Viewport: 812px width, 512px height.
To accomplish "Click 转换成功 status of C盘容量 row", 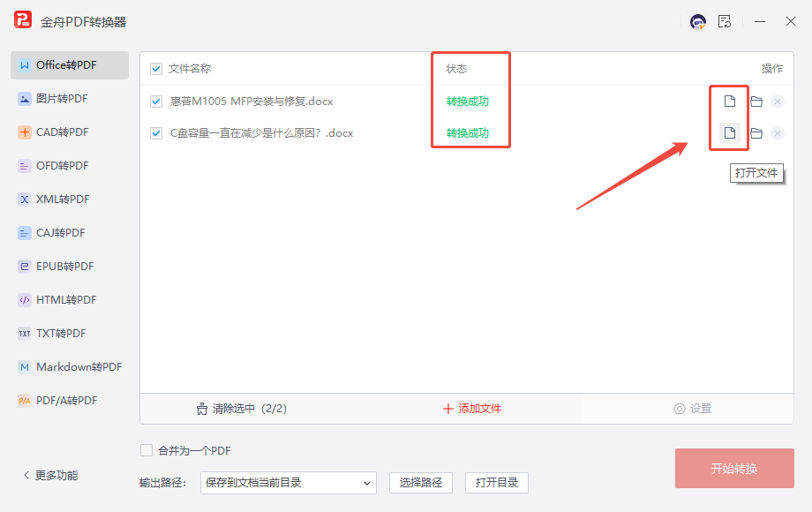I will 468,133.
